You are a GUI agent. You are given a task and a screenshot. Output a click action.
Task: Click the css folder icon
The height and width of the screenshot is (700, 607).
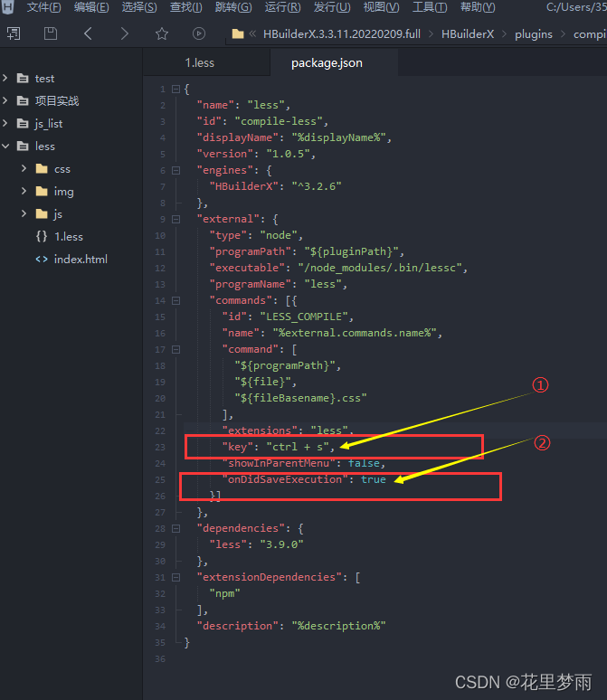tap(42, 169)
